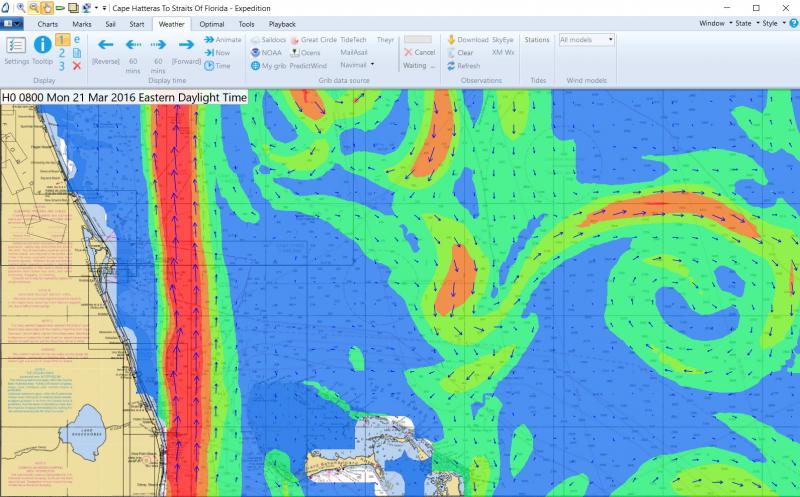Open the weather Settings icon

click(x=15, y=47)
